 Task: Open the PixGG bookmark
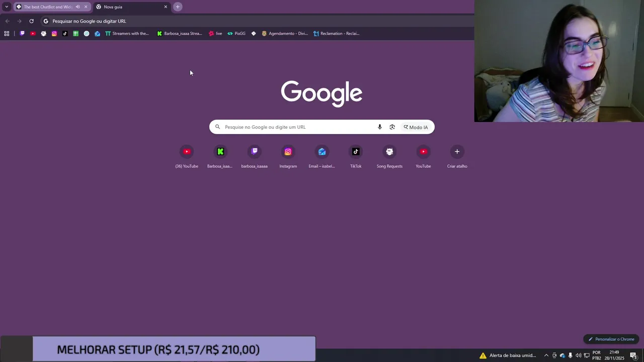(x=236, y=34)
